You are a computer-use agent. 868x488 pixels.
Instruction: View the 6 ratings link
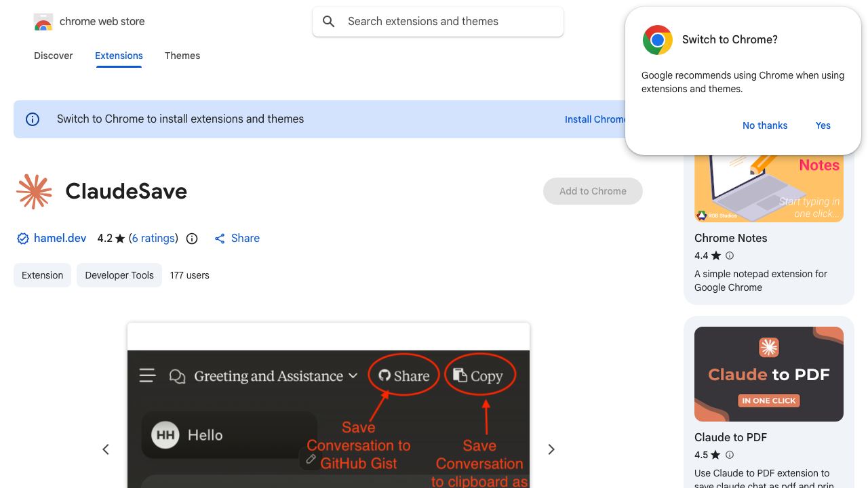coord(153,238)
